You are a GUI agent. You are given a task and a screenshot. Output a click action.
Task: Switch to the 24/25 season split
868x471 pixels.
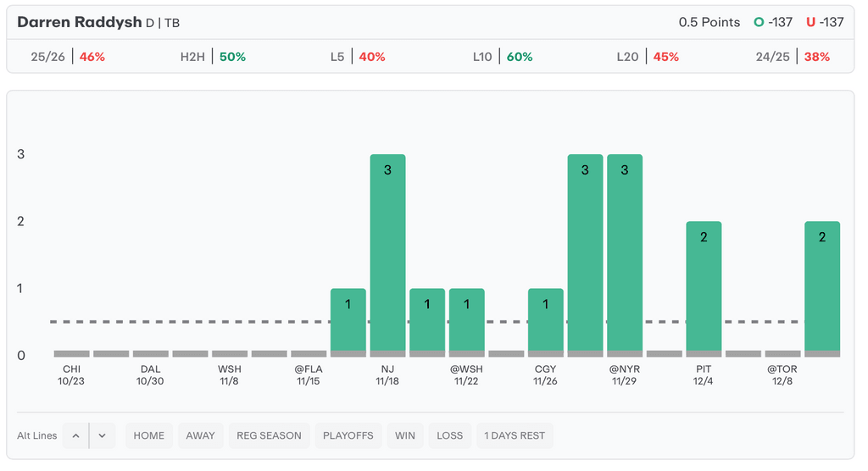coord(793,57)
